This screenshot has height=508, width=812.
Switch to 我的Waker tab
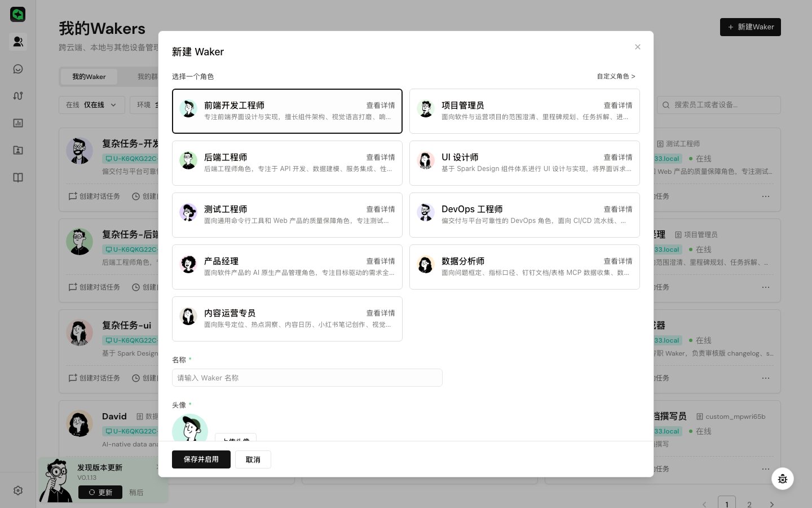coord(89,77)
